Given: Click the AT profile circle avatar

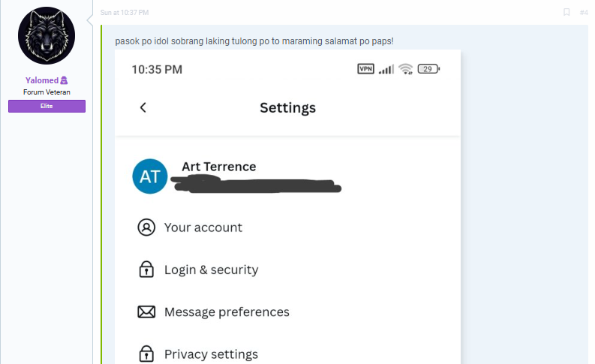Looking at the screenshot, I should [x=150, y=176].
